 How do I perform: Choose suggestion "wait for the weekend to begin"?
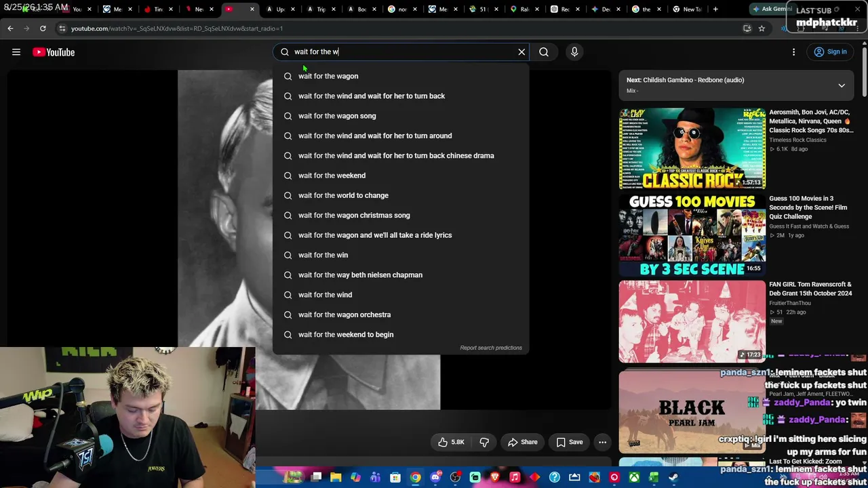pos(400,335)
